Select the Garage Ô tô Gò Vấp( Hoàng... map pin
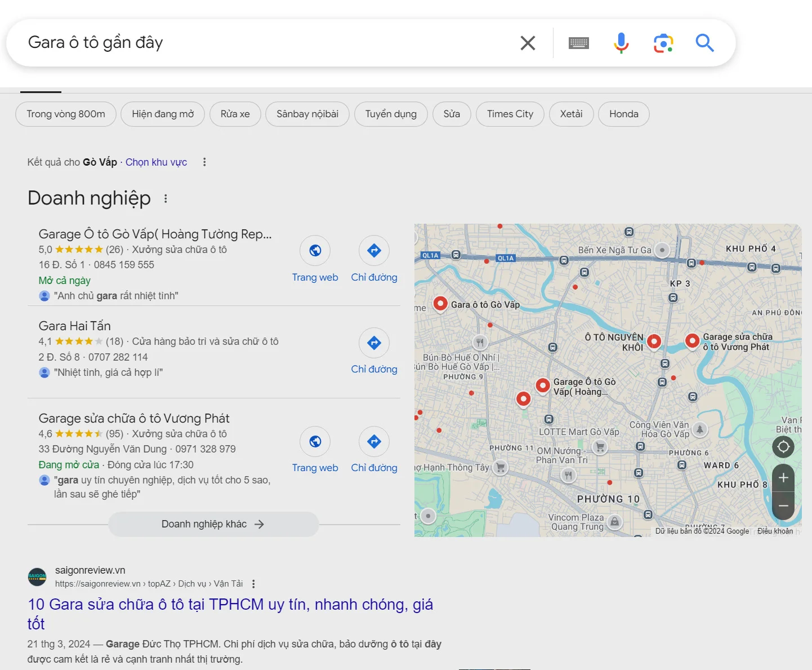The image size is (812, 670). 543,385
